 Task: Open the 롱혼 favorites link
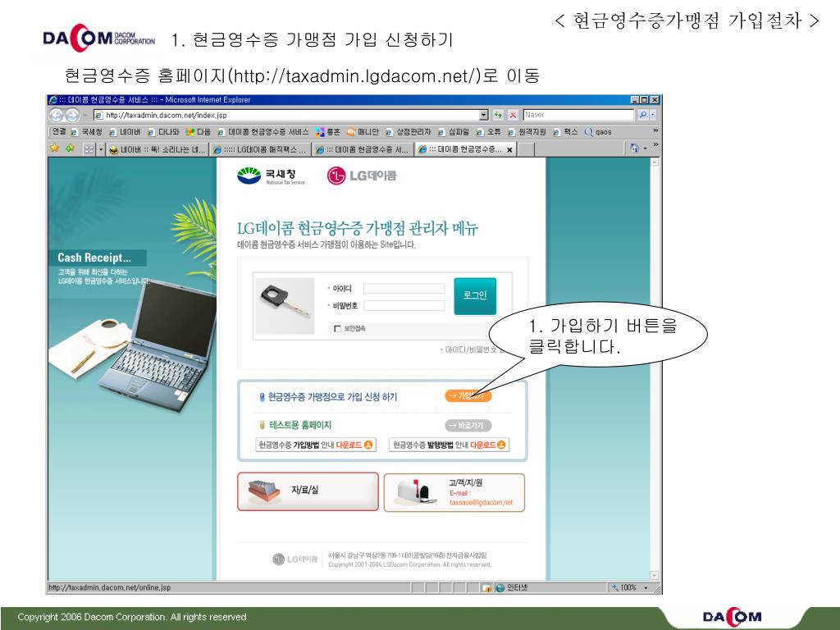coord(328,132)
